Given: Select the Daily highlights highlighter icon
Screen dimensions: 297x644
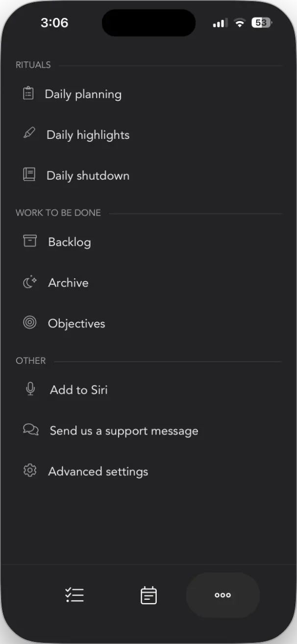Looking at the screenshot, I should point(29,133).
